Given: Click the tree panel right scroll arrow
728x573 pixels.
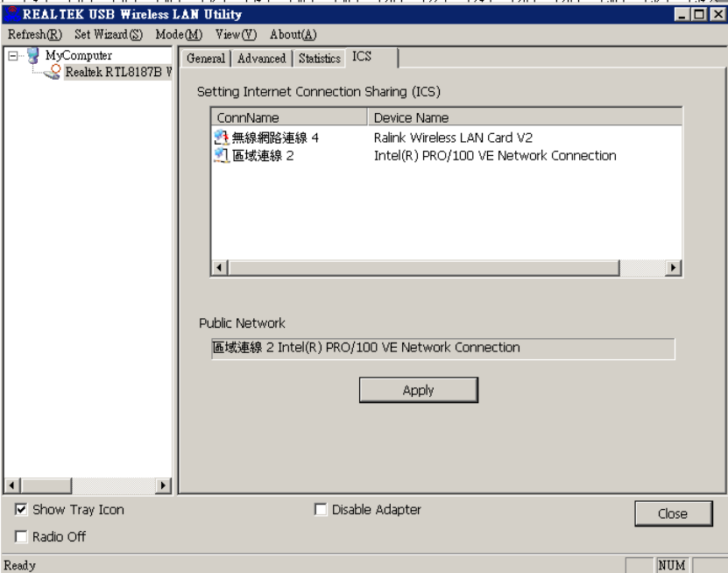Looking at the screenshot, I should pyautogui.click(x=163, y=485).
